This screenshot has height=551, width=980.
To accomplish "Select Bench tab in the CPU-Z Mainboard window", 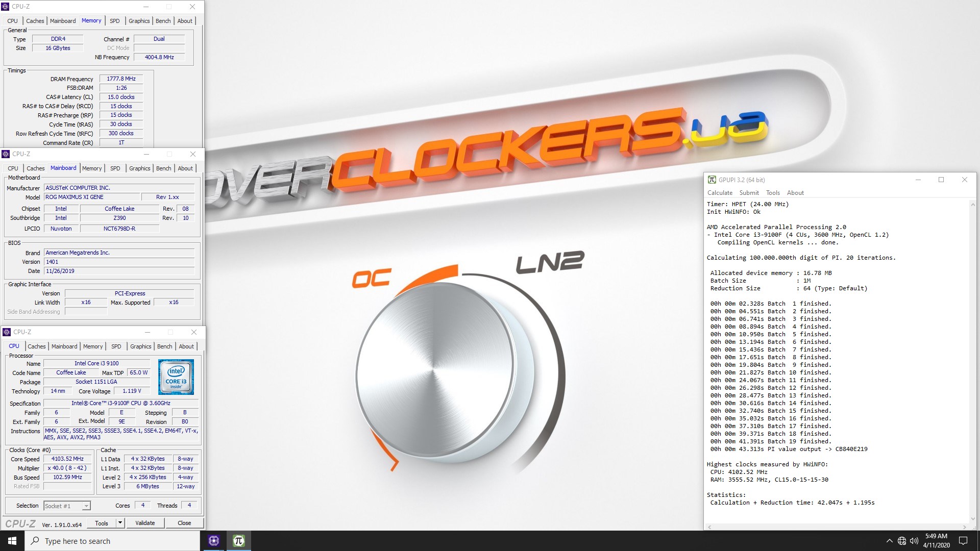I will tap(164, 168).
